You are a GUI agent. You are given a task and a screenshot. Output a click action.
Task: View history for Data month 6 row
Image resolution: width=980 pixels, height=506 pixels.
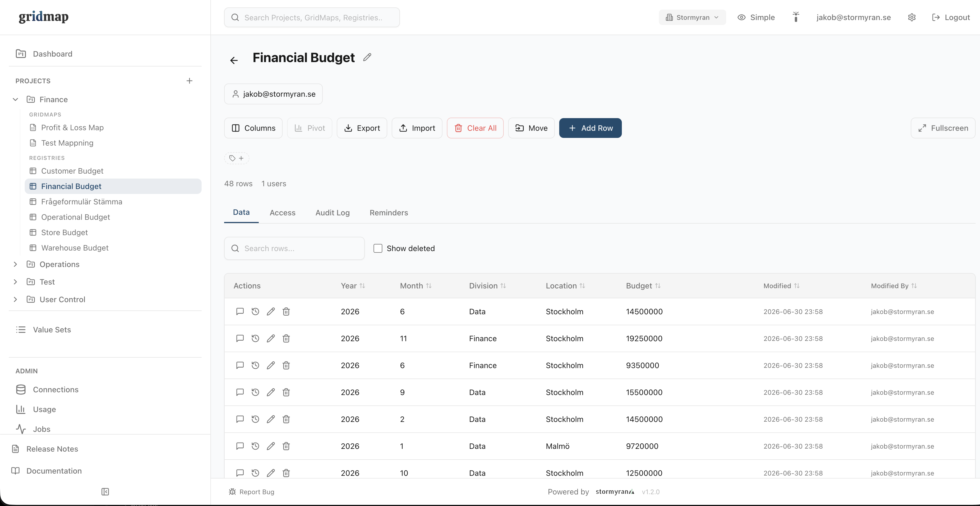[255, 312]
